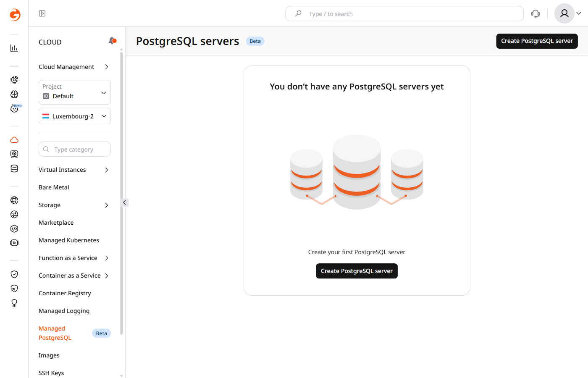
Task: Select Managed PostgreSQL menu item
Action: click(x=55, y=333)
